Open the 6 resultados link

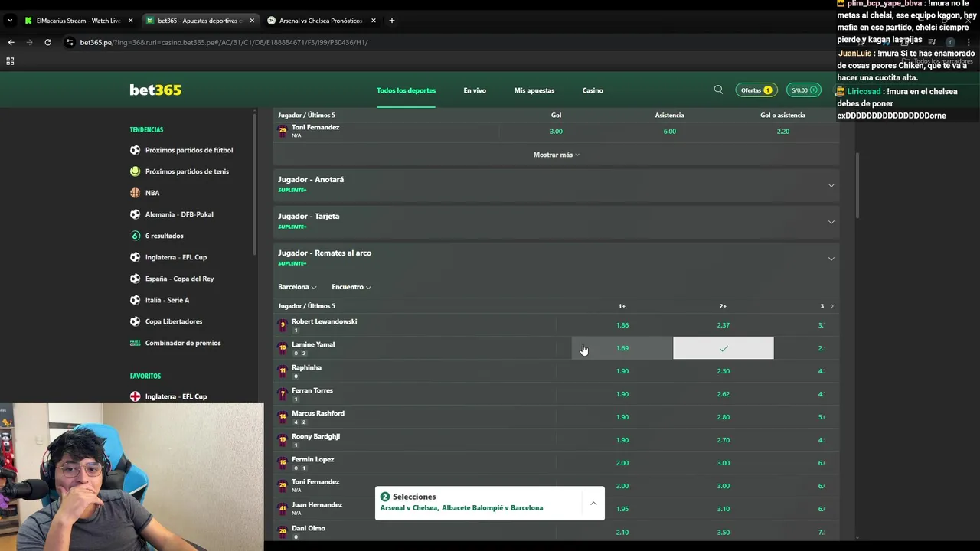coord(165,236)
